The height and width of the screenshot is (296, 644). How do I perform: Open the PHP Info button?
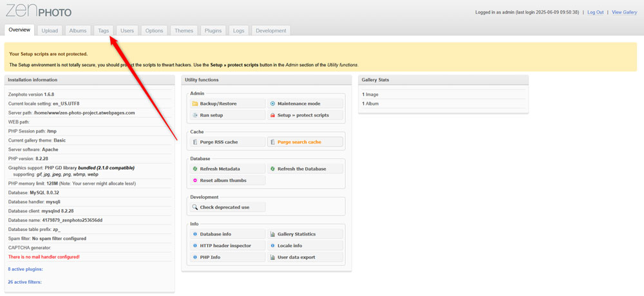pyautogui.click(x=227, y=257)
